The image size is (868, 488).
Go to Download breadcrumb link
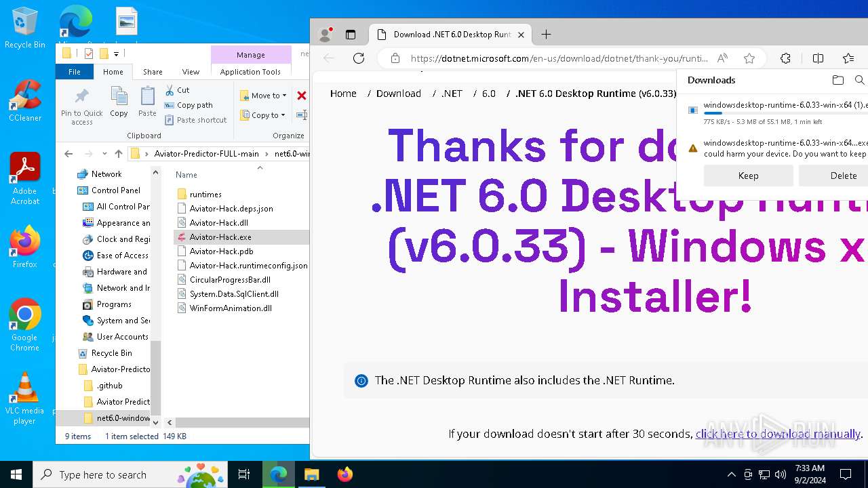[399, 94]
